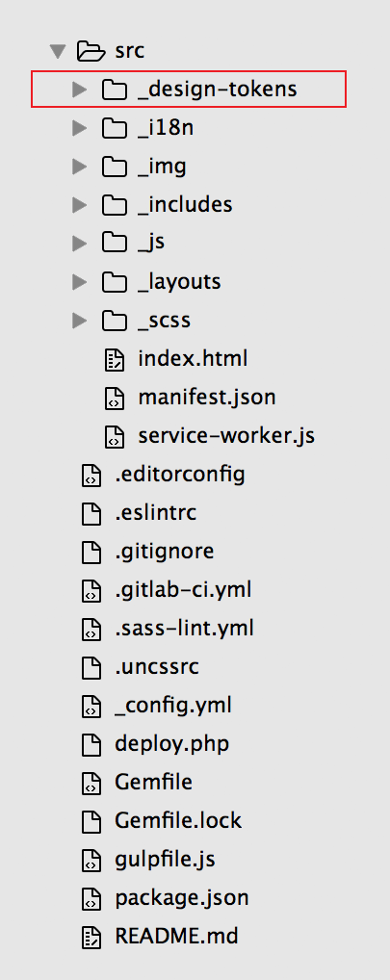The image size is (390, 980).
Task: Open service-worker.js file
Action: click(226, 436)
